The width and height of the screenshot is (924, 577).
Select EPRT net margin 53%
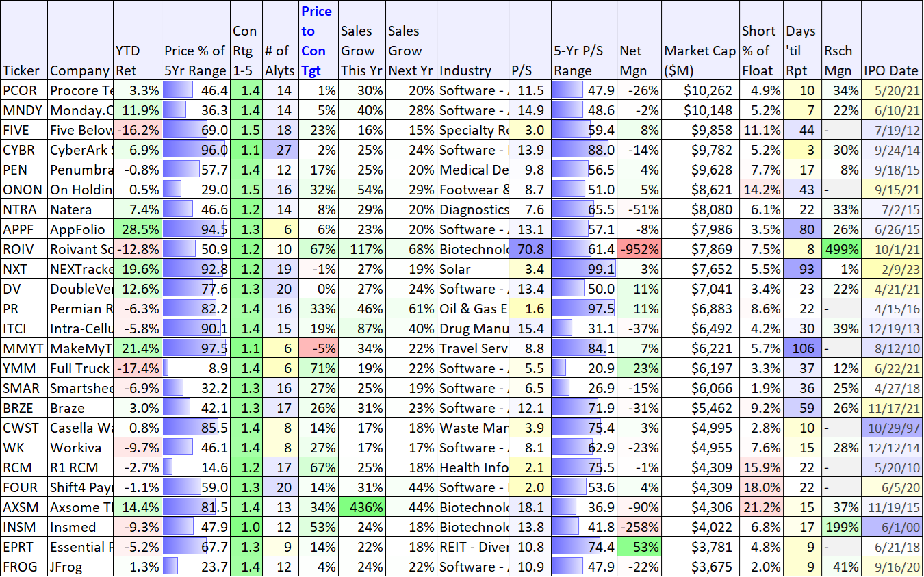click(x=639, y=547)
